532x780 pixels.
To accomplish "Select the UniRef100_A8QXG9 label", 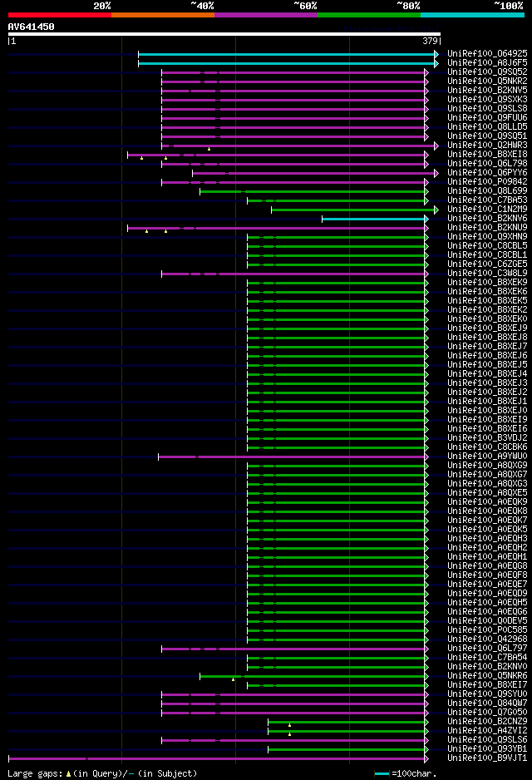I will coord(487,465).
